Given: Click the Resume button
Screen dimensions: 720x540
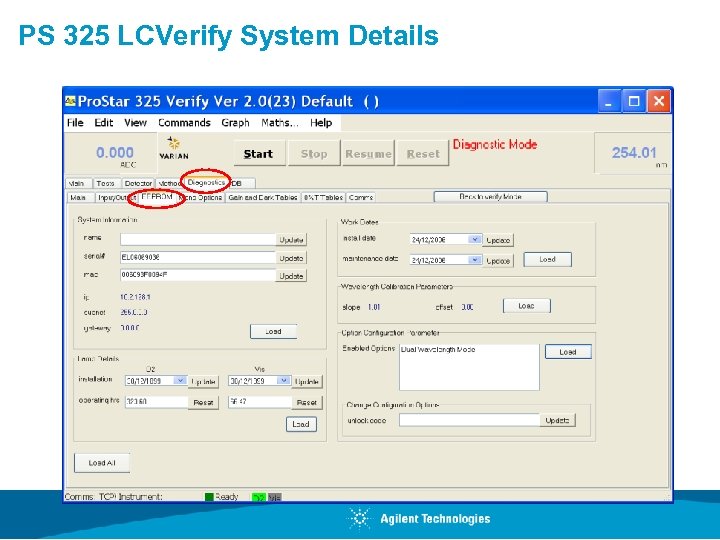Looking at the screenshot, I should tap(368, 154).
